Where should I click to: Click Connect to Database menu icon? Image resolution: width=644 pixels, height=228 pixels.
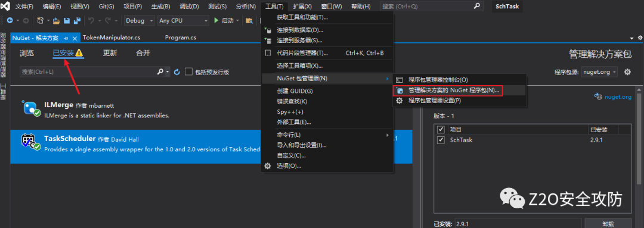click(x=268, y=30)
